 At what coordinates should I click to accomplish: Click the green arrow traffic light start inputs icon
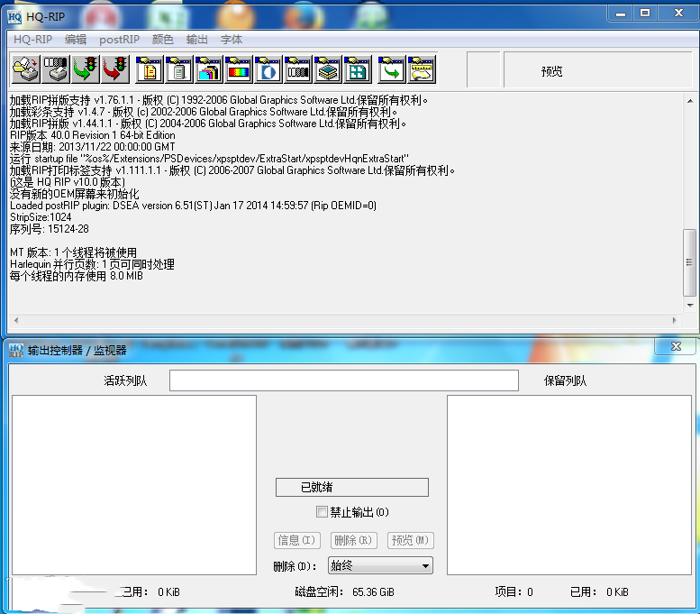click(x=86, y=69)
